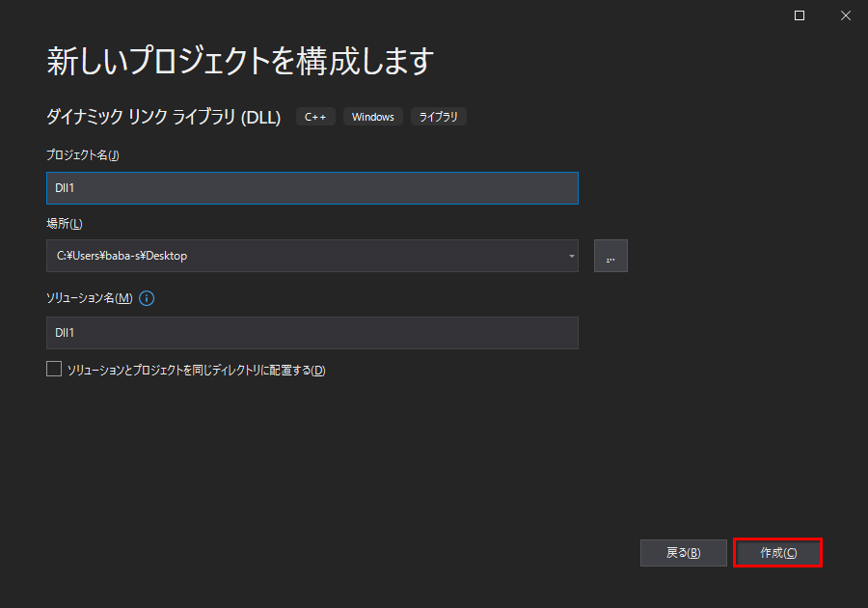Click the C++ tag label
Viewport: 868px width, 608px height.
pos(315,117)
